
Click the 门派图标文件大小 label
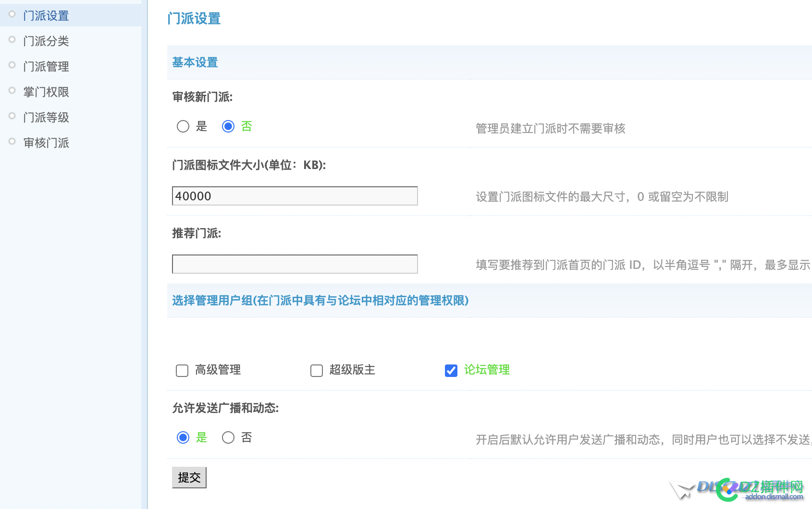tap(249, 165)
